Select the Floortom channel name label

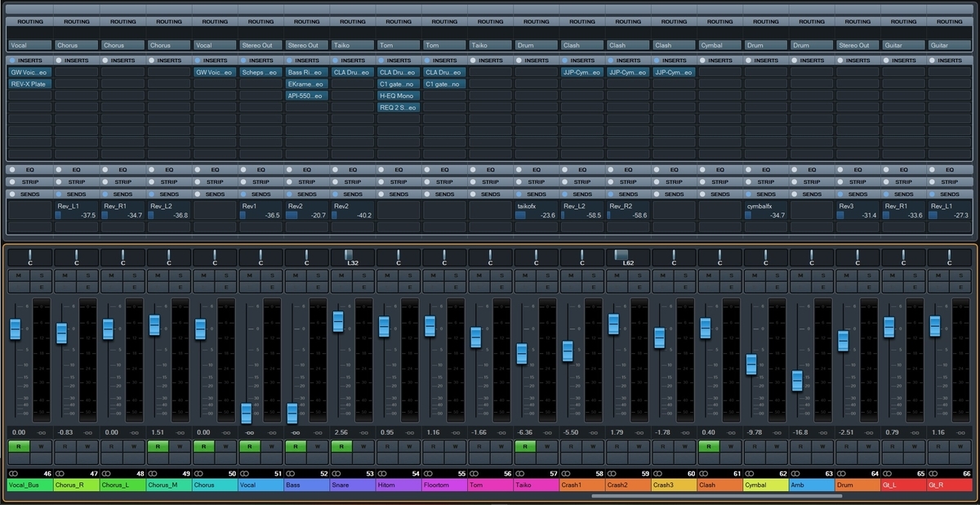click(444, 485)
